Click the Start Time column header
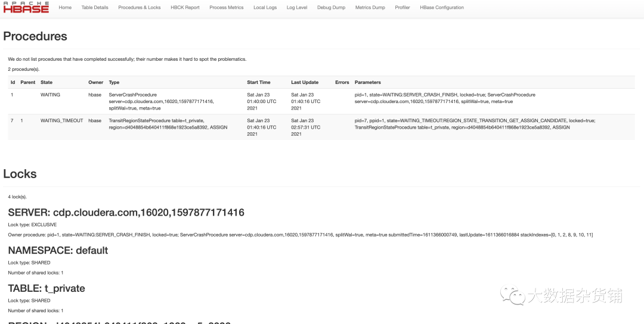The image size is (644, 324). [x=259, y=82]
